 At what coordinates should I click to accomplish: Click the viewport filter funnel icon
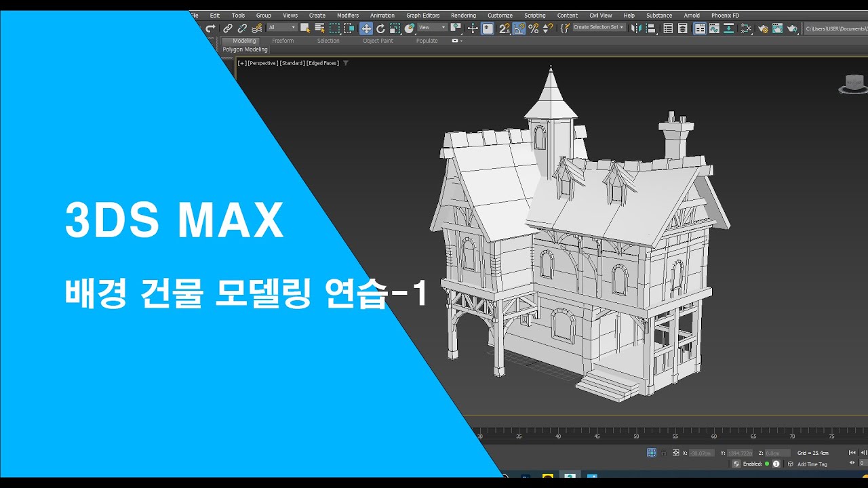(346, 63)
